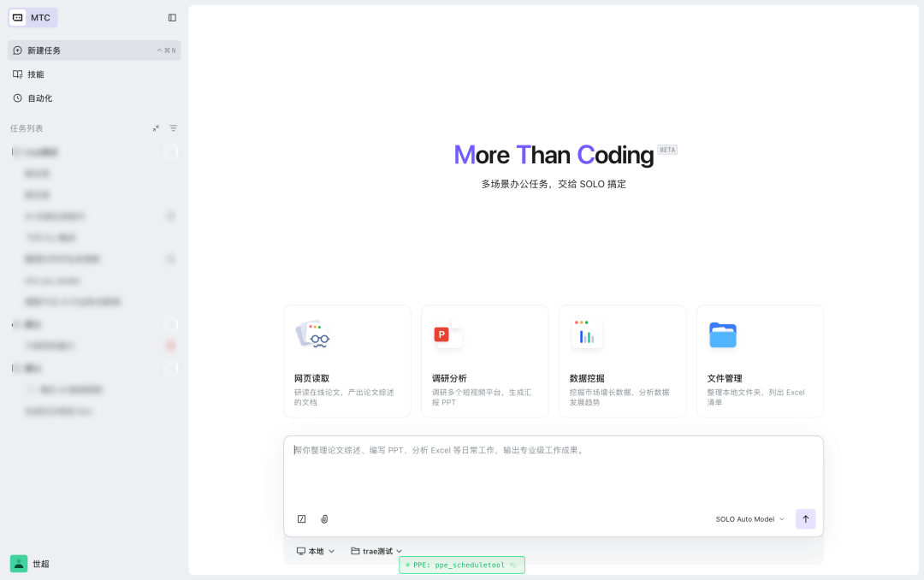
Task: Click the BETA label badge
Action: click(x=667, y=150)
